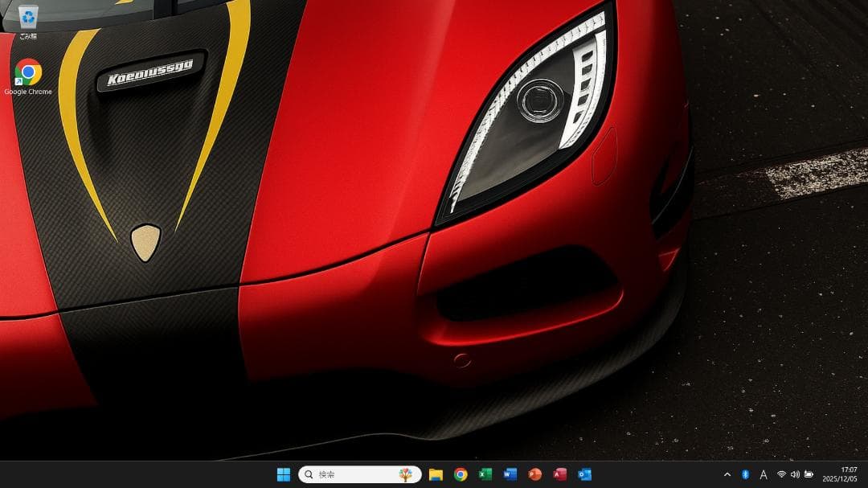Open File Explorer from the taskbar

(x=435, y=474)
